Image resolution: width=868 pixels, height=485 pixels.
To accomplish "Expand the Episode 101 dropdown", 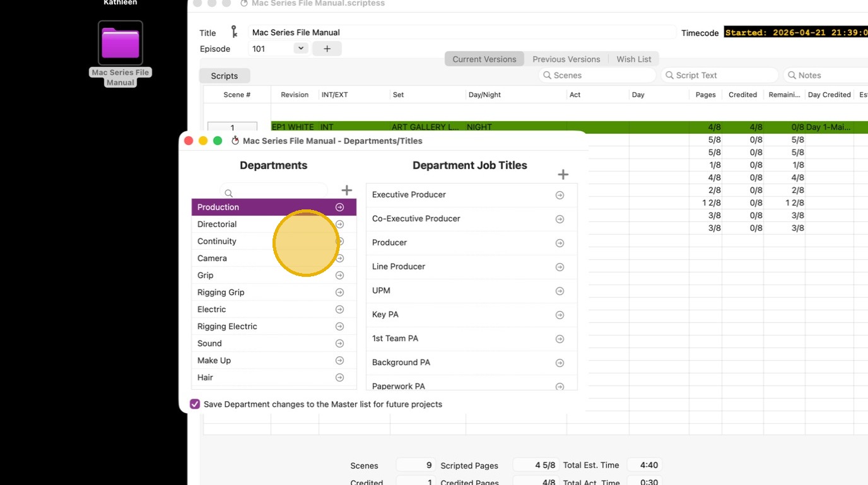I will pos(301,49).
